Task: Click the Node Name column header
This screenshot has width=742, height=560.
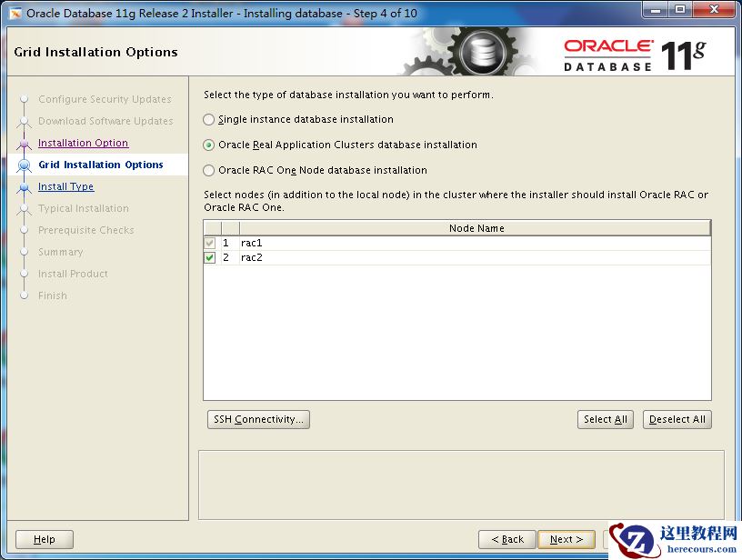Action: [x=476, y=227]
